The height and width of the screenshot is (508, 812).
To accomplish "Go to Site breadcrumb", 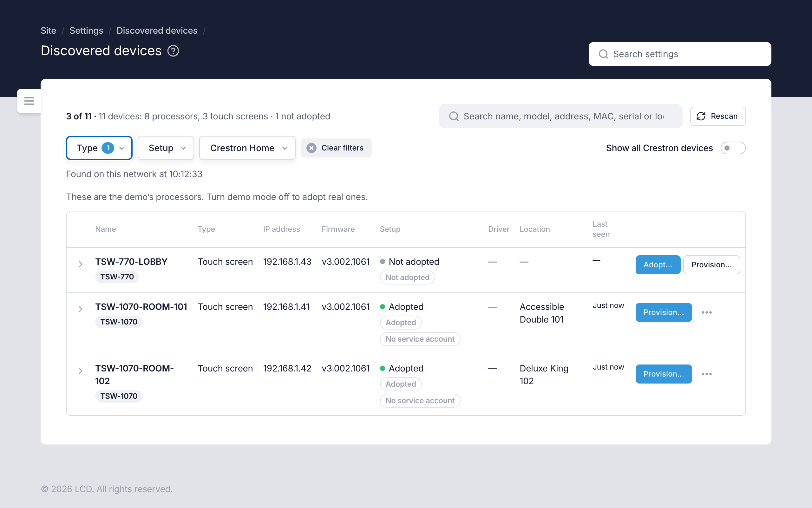I will (x=48, y=30).
